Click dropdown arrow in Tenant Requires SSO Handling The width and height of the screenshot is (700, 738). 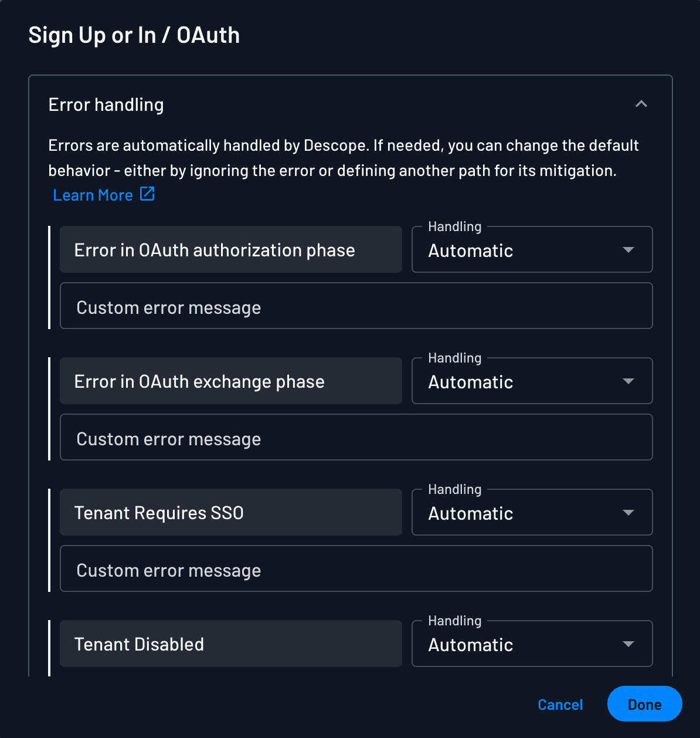(x=628, y=513)
